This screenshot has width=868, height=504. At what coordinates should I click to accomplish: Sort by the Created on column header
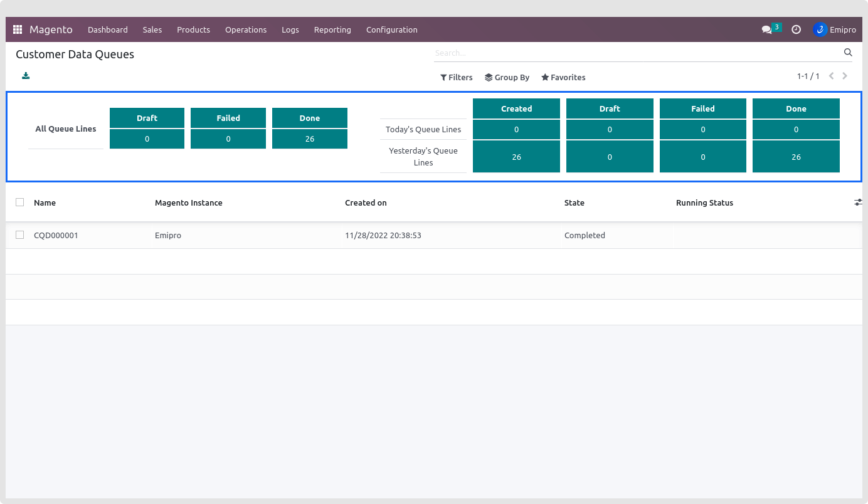pyautogui.click(x=366, y=202)
